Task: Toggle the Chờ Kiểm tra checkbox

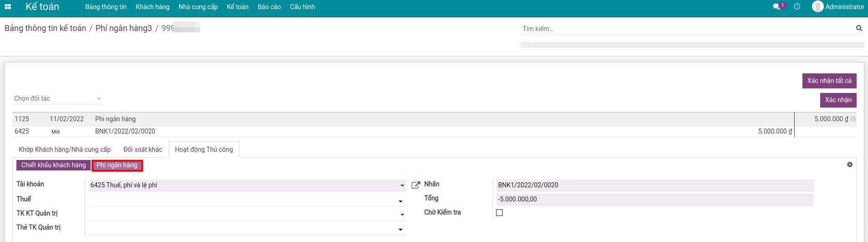Action: point(499,213)
